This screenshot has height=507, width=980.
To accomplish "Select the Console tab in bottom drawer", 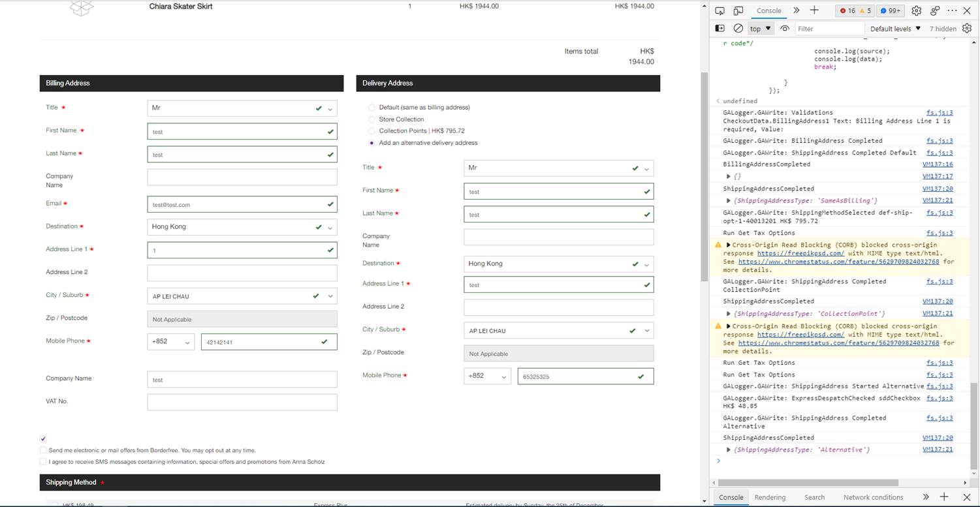I will tap(731, 497).
